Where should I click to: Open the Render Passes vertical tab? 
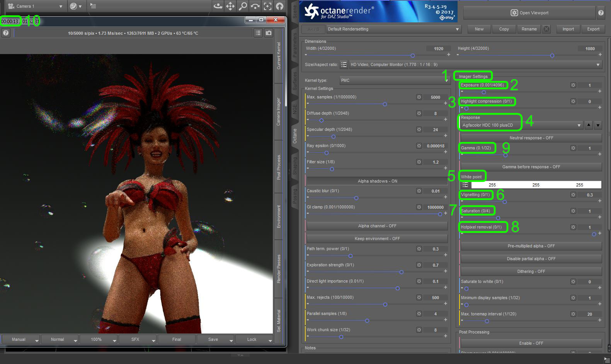click(x=279, y=269)
